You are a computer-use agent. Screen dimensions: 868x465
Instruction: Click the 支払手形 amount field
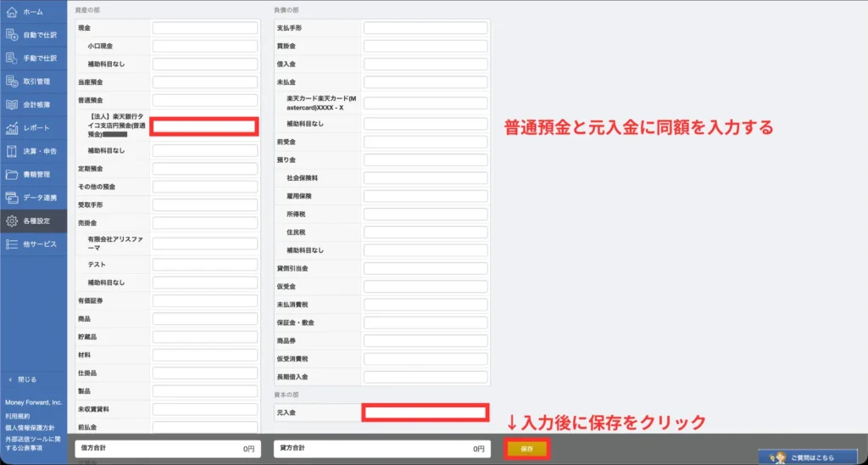pos(426,28)
